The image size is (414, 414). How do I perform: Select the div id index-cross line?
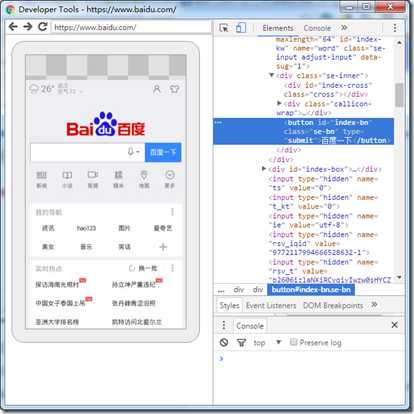pos(328,90)
